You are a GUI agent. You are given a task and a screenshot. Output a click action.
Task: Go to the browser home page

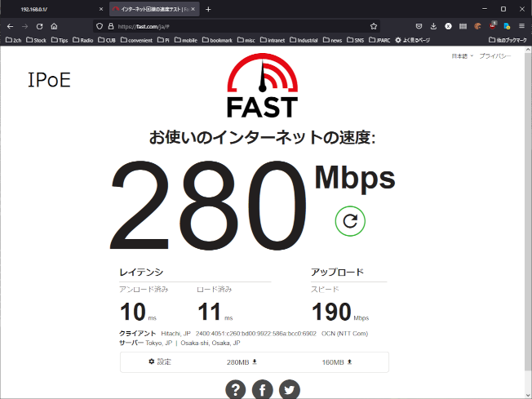click(54, 26)
